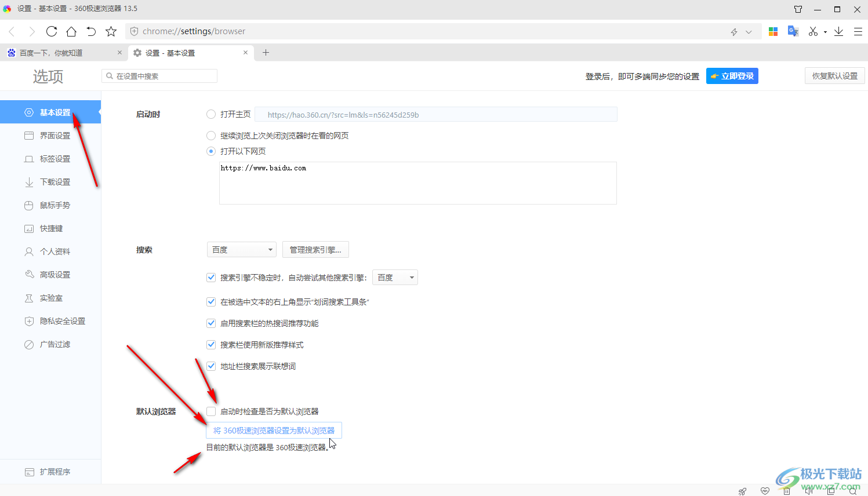The width and height of the screenshot is (868, 496).
Task: Open 界面设置 in the sidebar
Action: pos(50,136)
